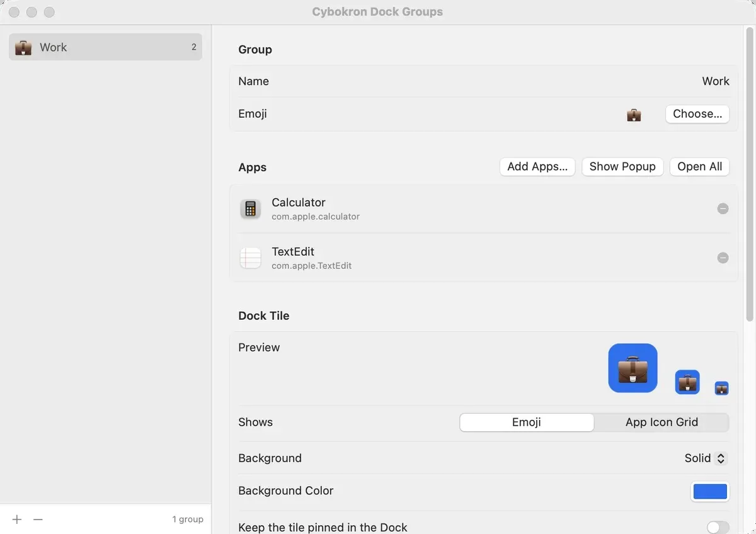756x534 pixels.
Task: Open the Background Color swatch
Action: click(x=711, y=492)
